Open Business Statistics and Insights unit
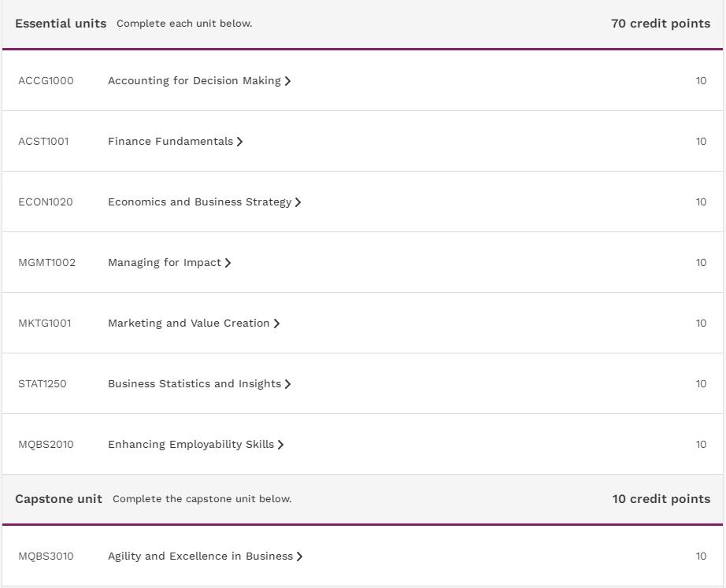726x588 pixels. [x=194, y=384]
